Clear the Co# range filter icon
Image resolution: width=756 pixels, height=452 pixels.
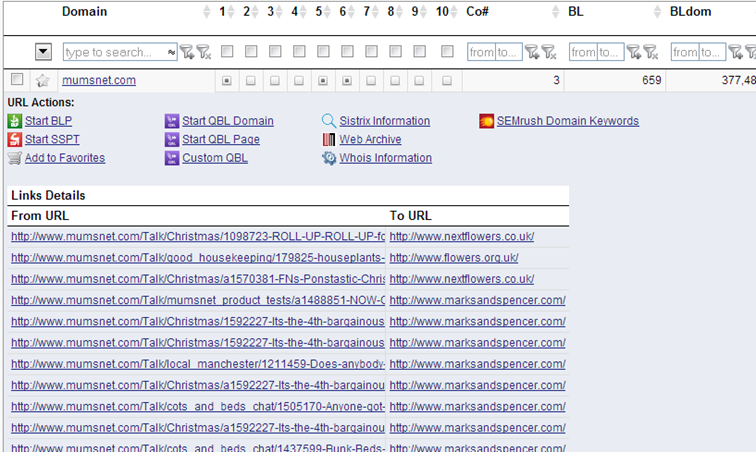[x=550, y=52]
